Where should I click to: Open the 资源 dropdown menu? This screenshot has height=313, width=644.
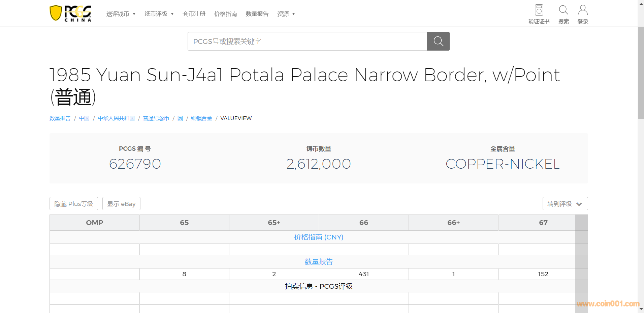(x=286, y=14)
